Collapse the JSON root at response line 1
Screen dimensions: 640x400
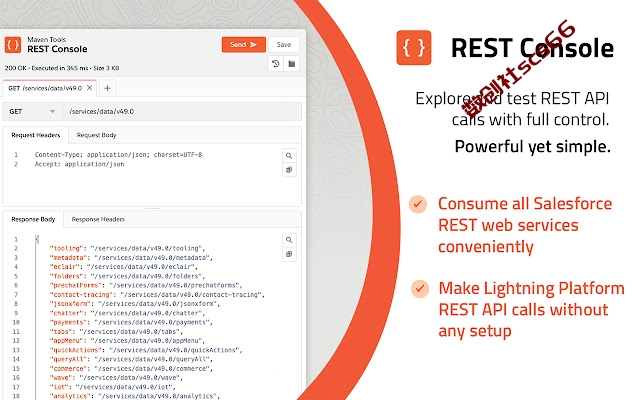point(37,239)
